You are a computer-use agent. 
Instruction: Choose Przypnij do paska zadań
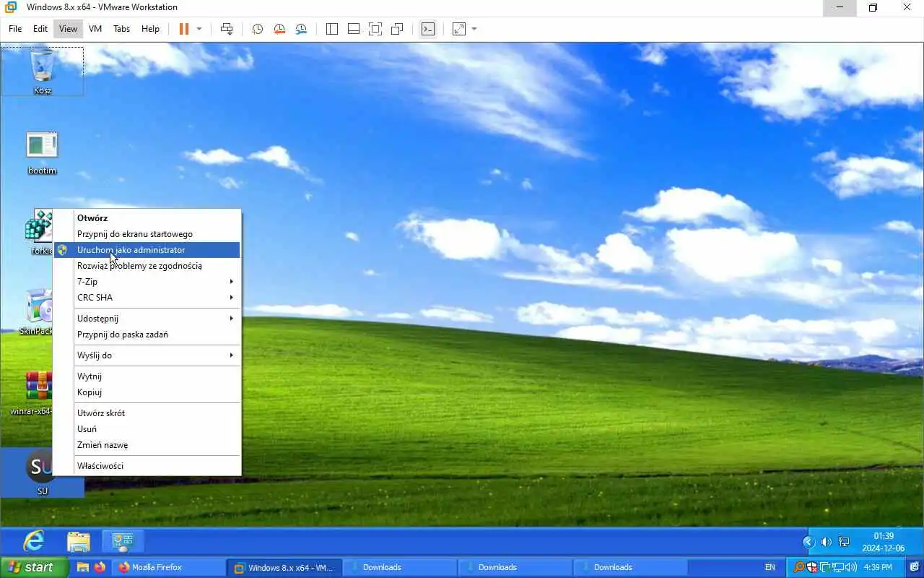[147, 335]
